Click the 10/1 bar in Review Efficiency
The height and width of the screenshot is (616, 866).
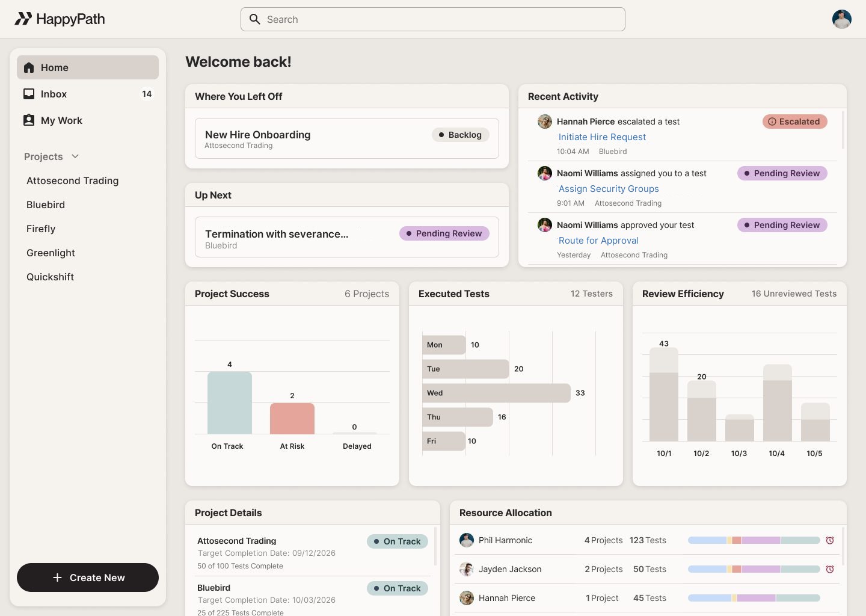(664, 395)
